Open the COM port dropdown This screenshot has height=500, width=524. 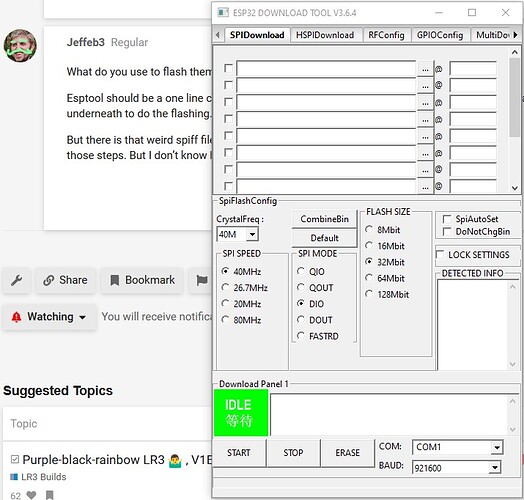497,447
